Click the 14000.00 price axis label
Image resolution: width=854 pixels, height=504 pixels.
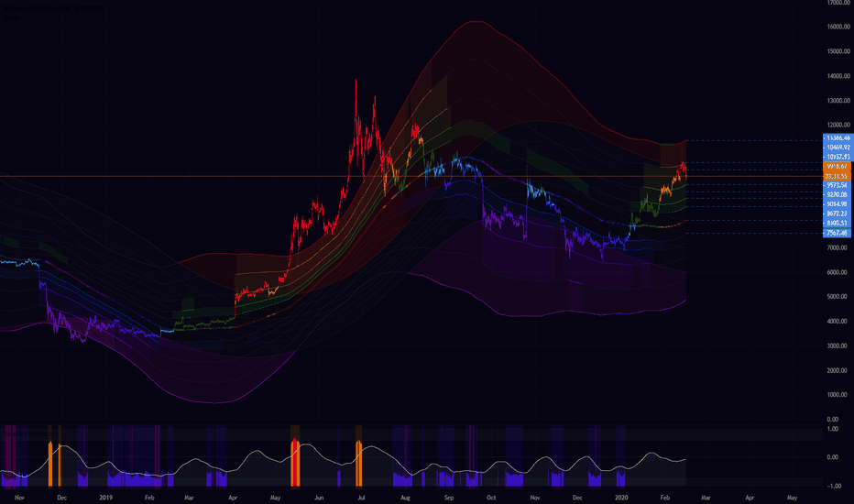click(x=838, y=76)
